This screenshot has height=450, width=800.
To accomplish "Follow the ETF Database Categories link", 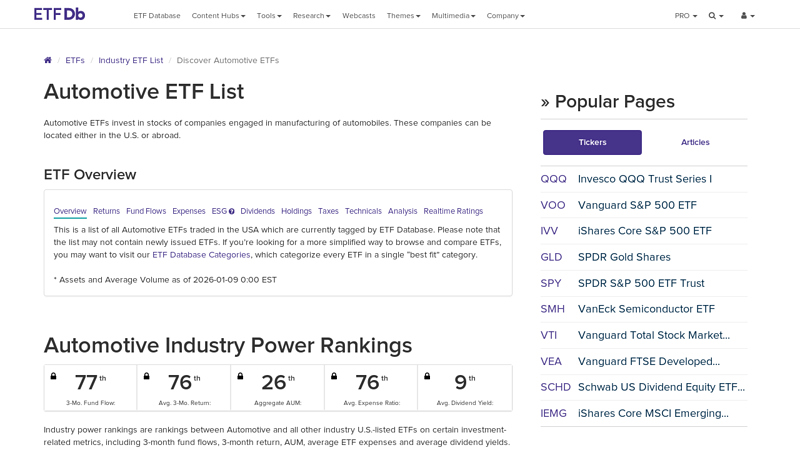I will pyautogui.click(x=201, y=255).
